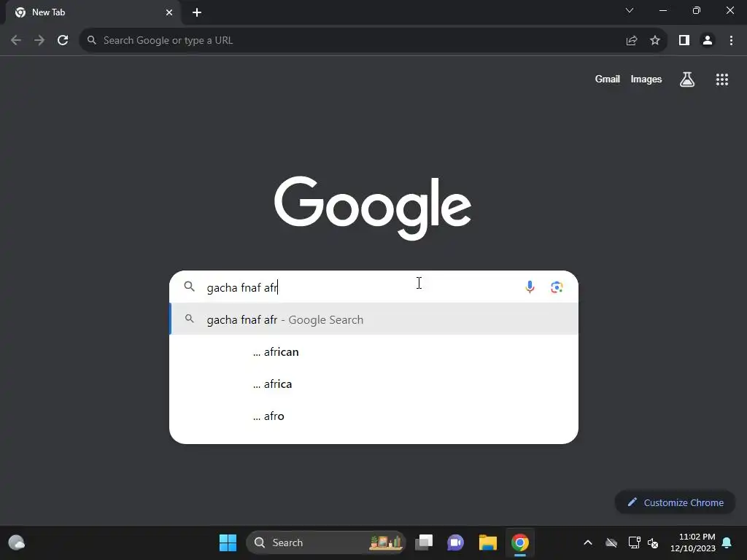Open Task View on the taskbar
This screenshot has height=560, width=747.
click(424, 542)
